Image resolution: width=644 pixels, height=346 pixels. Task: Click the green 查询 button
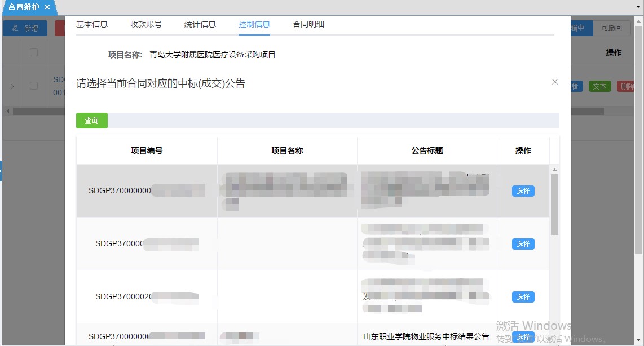click(x=91, y=121)
